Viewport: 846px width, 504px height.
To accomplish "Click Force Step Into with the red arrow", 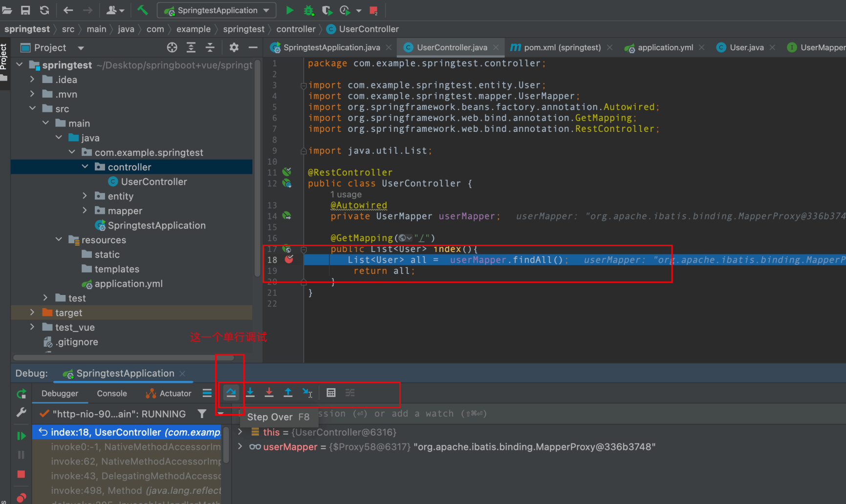I will point(269,393).
